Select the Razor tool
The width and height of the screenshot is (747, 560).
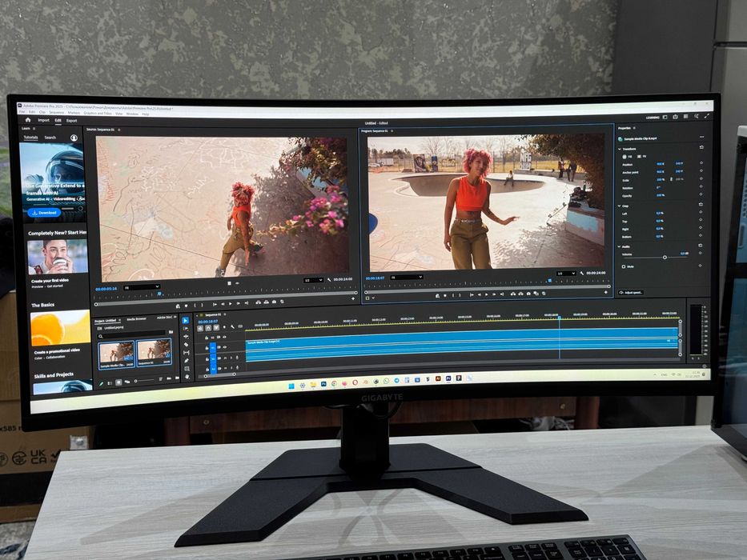(186, 345)
